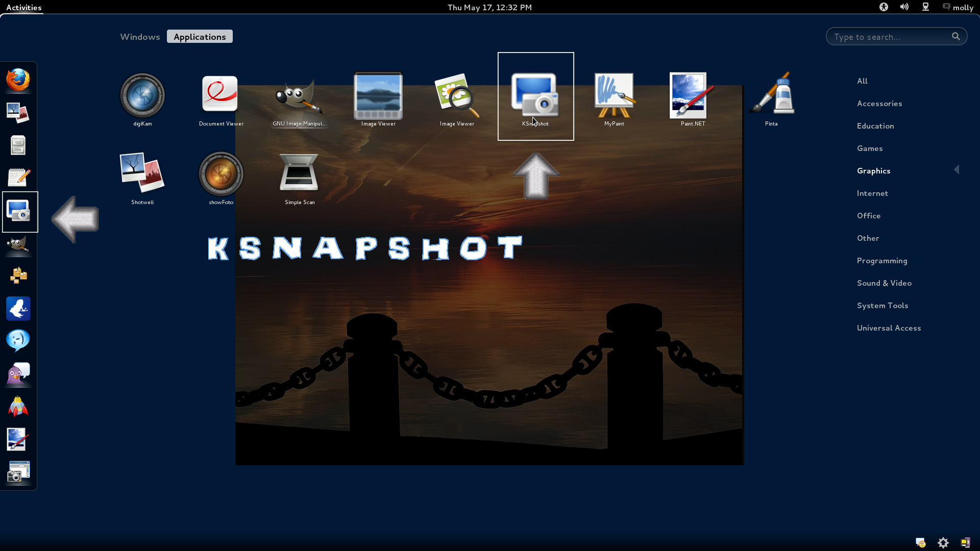Open the showFoto application

[x=221, y=174]
